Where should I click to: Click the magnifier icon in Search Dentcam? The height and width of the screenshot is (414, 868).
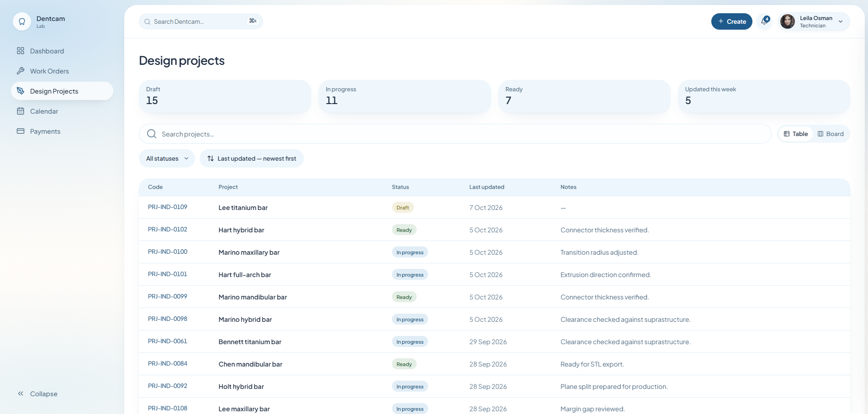point(148,21)
